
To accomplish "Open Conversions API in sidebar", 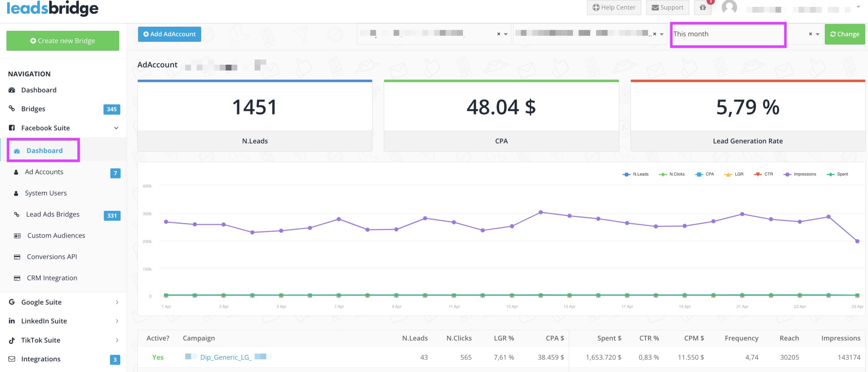I will 52,257.
